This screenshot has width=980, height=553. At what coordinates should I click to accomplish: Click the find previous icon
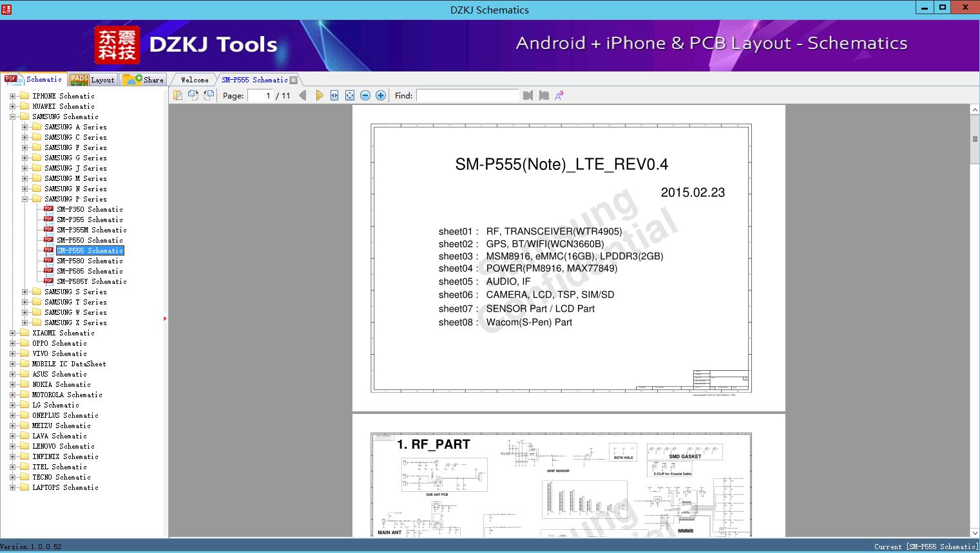528,95
